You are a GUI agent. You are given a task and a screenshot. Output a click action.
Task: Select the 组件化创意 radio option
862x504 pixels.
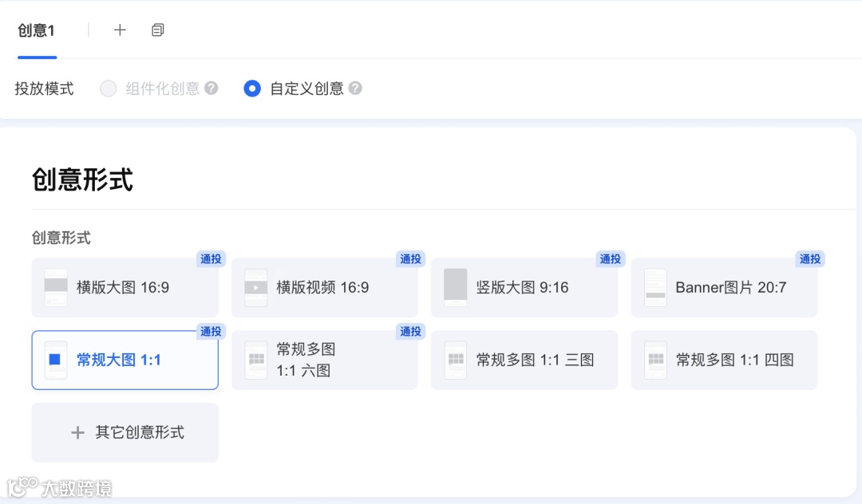point(109,89)
